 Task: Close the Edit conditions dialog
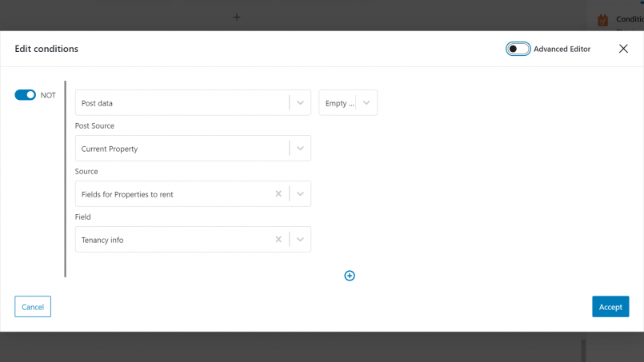tap(623, 49)
